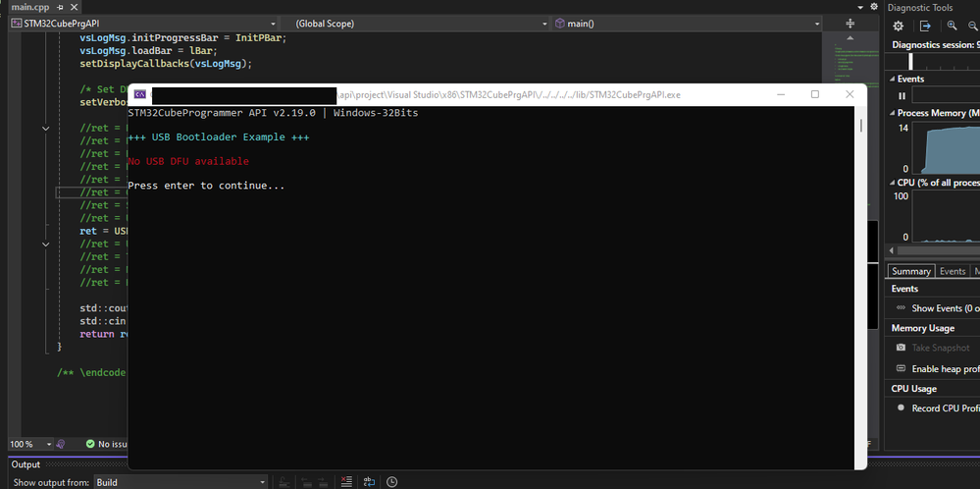
Task: Click '+++ USB Bootloader Example +++' text
Action: tap(218, 136)
